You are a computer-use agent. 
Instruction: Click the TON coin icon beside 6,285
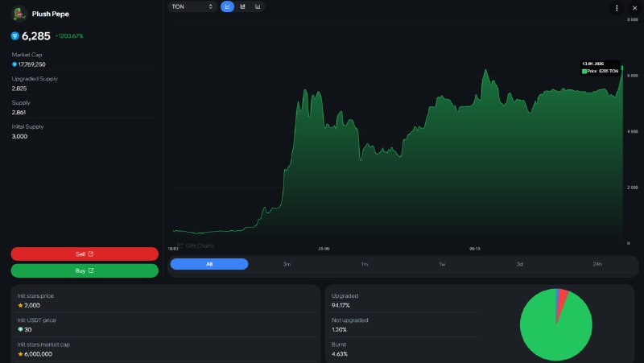click(15, 36)
